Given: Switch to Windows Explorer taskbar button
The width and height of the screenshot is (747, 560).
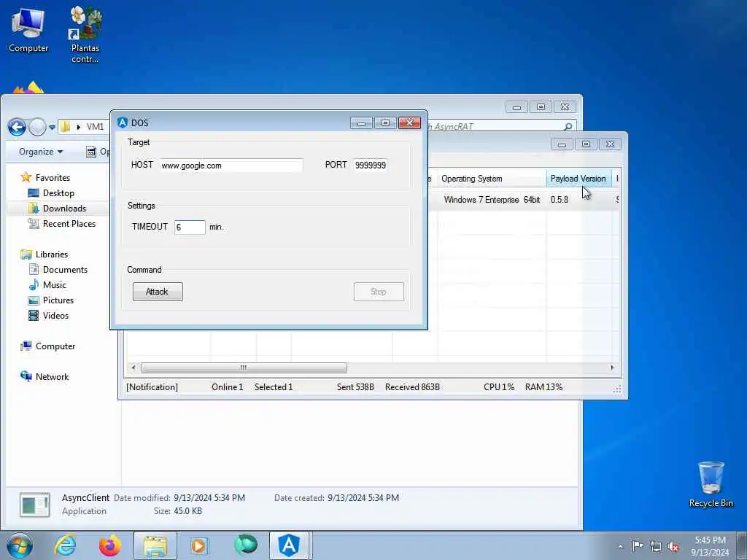Looking at the screenshot, I should click(x=155, y=545).
